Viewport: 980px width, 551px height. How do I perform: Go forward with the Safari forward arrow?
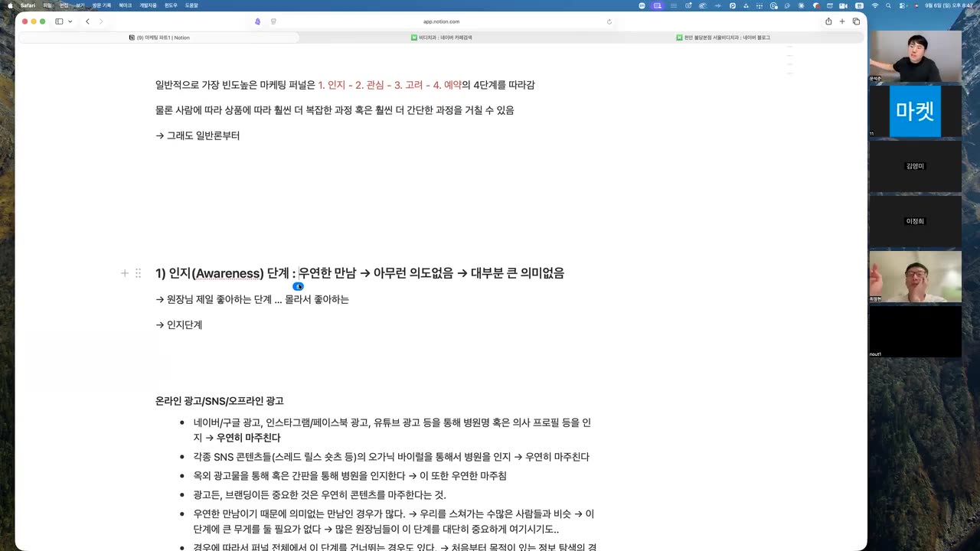tap(100, 21)
